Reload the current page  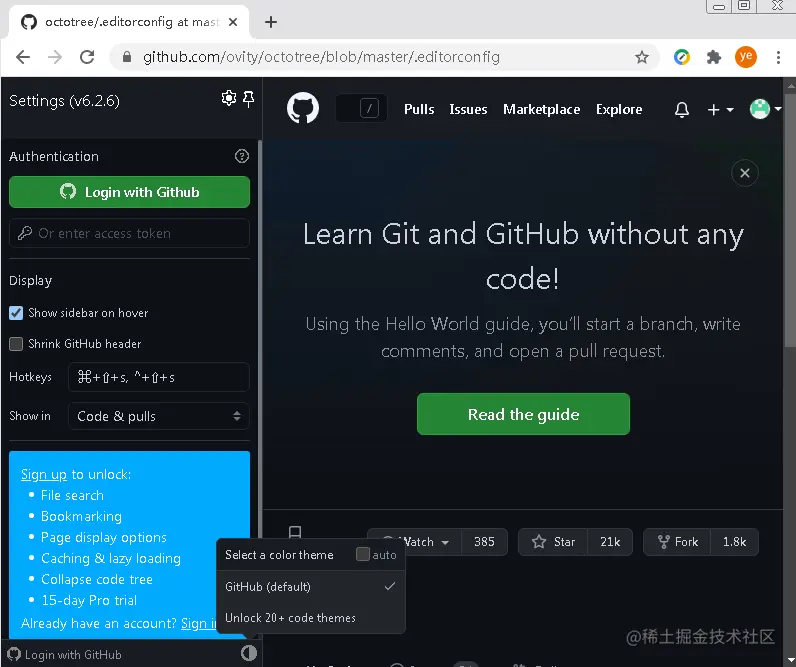[87, 57]
